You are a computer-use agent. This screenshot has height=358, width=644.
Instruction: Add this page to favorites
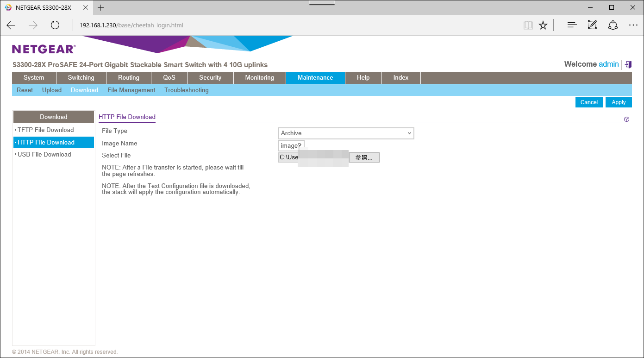[543, 25]
